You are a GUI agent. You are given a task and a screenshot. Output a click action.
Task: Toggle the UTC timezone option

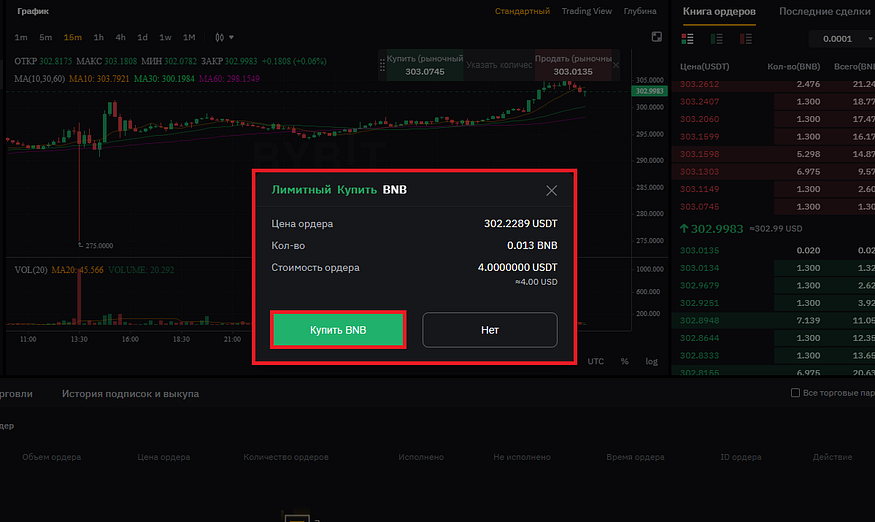coord(595,361)
